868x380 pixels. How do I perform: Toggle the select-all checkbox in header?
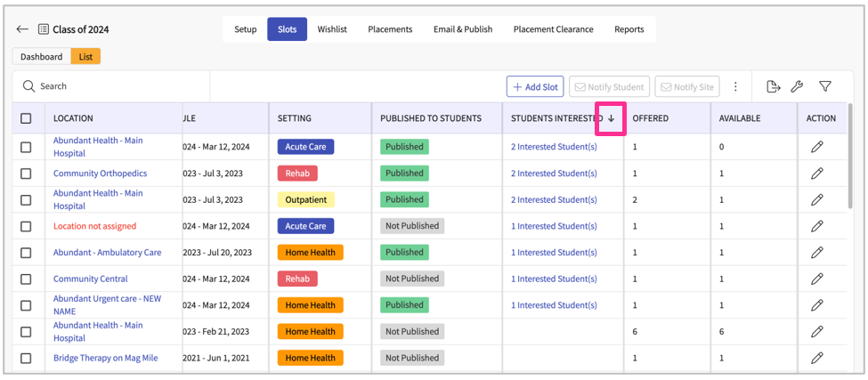coord(26,118)
